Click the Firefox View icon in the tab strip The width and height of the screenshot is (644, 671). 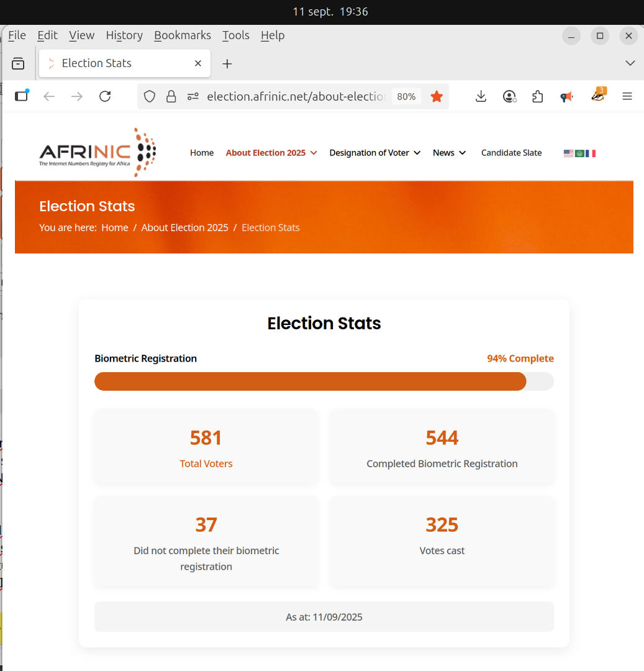[x=18, y=63]
